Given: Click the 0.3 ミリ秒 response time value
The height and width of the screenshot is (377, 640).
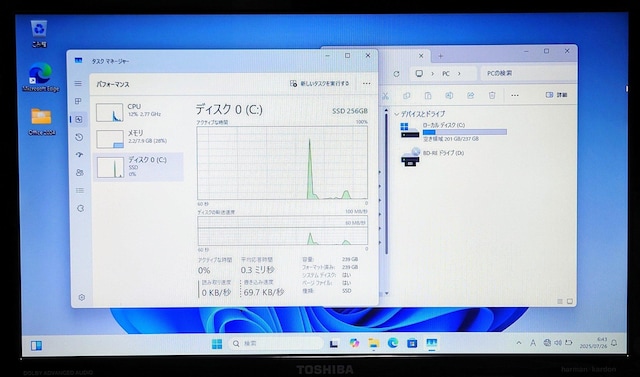Looking at the screenshot, I should [257, 270].
